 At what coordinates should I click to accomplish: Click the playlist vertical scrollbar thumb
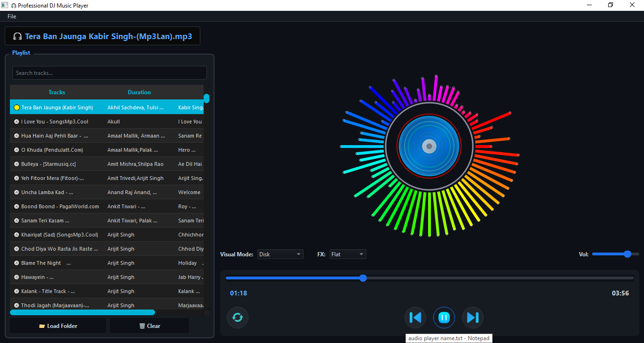click(x=206, y=98)
